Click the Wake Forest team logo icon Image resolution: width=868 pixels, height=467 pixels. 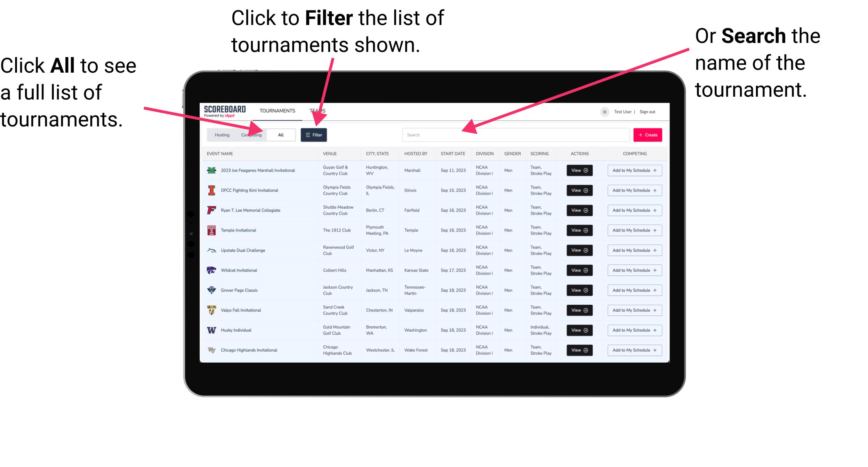211,350
